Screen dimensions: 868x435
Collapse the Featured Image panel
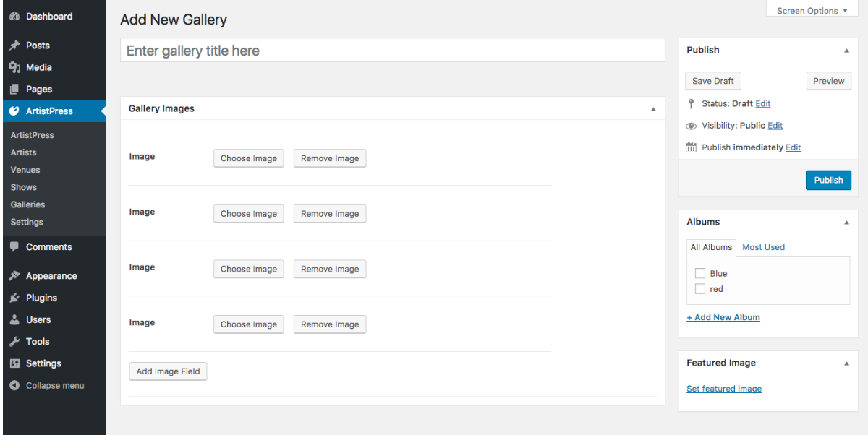pos(846,363)
